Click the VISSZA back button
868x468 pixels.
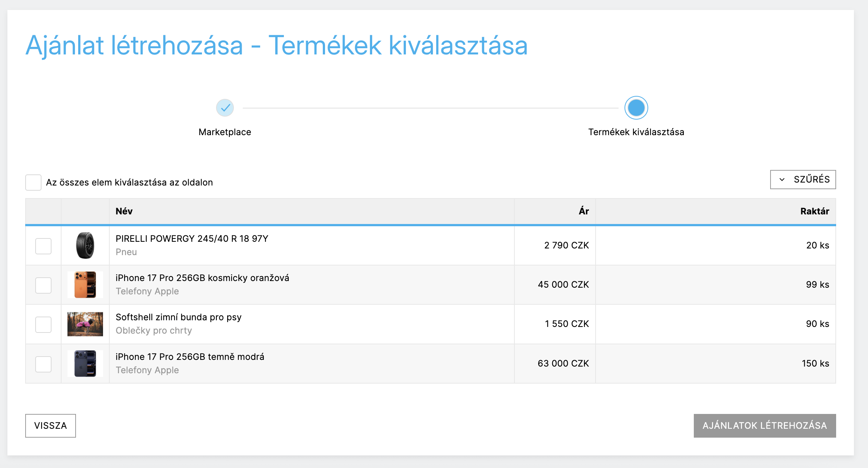pos(50,426)
